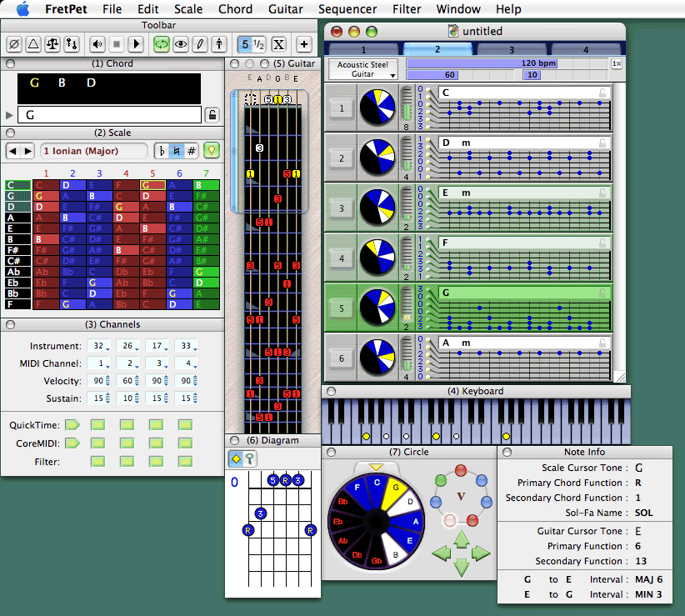Go to next scale with right arrow
This screenshot has width=685, height=616.
[27, 151]
